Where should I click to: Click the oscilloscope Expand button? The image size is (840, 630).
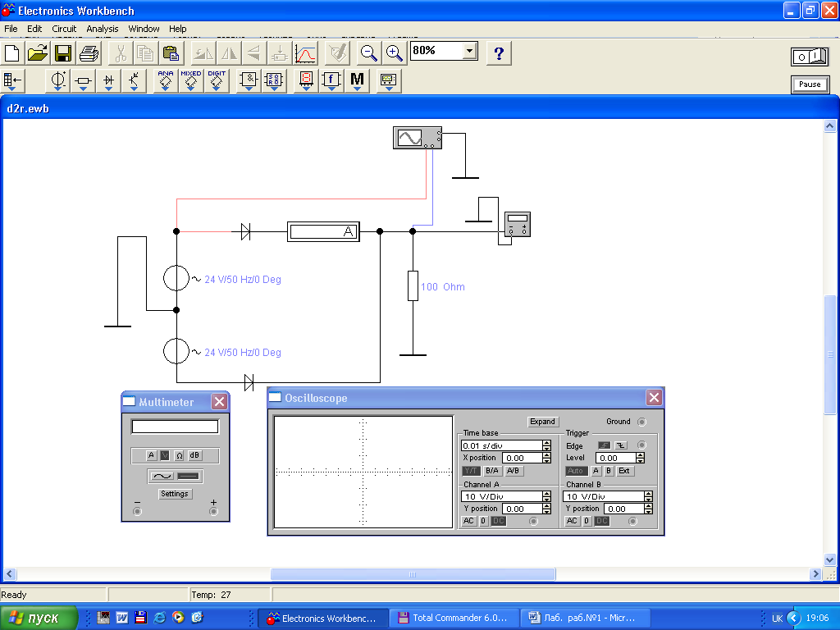(543, 422)
